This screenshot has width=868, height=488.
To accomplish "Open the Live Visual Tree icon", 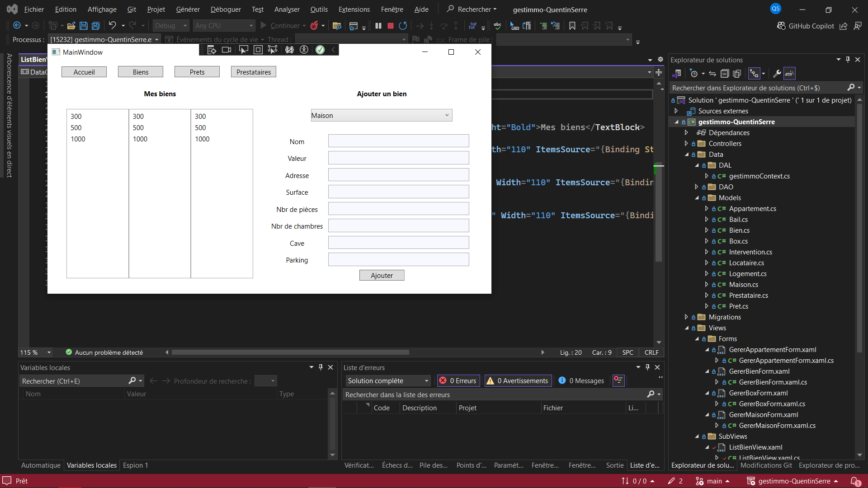I will 212,50.
